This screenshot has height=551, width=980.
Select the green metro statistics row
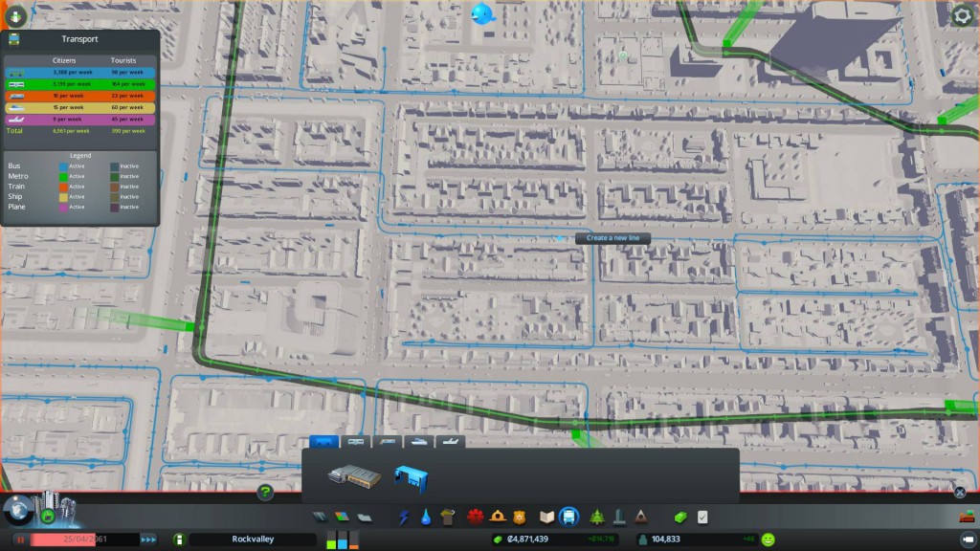(80, 84)
